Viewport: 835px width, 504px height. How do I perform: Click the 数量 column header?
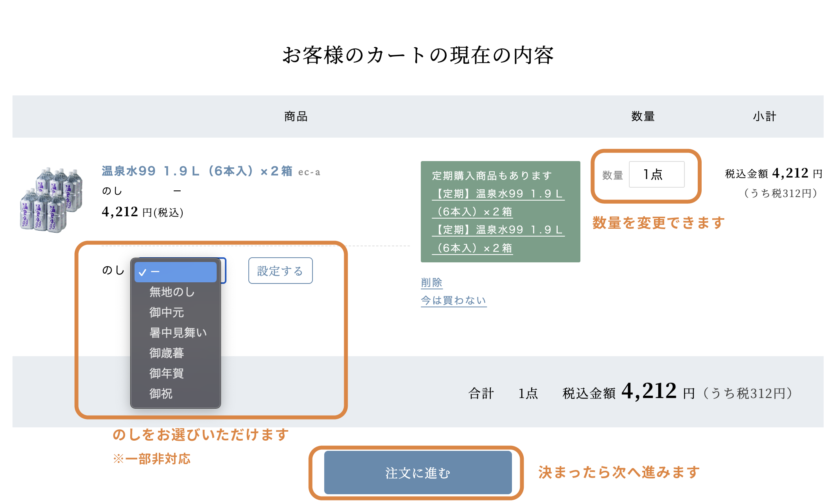pos(643,117)
